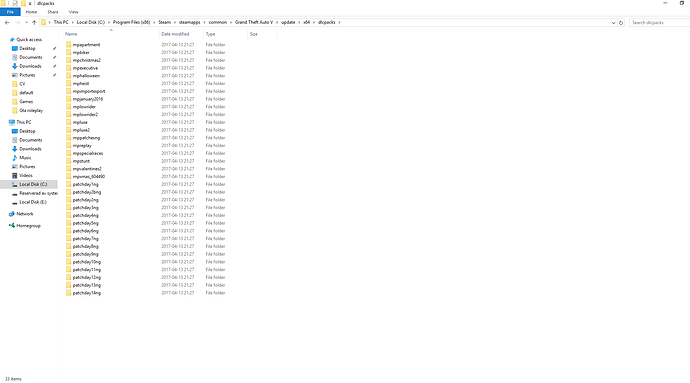Screen dimensions: 690x383
Task: Select Videos in the navigation pane
Action: (x=26, y=175)
